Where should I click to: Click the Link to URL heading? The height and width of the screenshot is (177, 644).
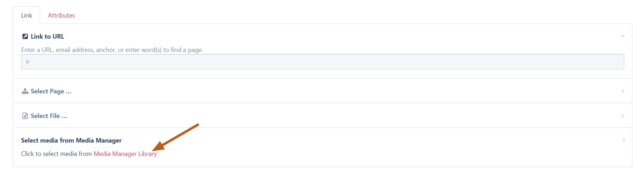(47, 37)
